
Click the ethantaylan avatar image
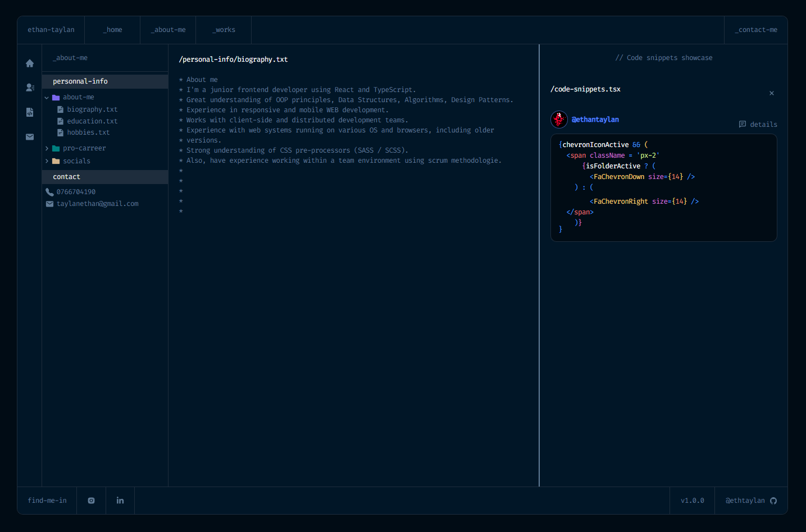pyautogui.click(x=559, y=120)
